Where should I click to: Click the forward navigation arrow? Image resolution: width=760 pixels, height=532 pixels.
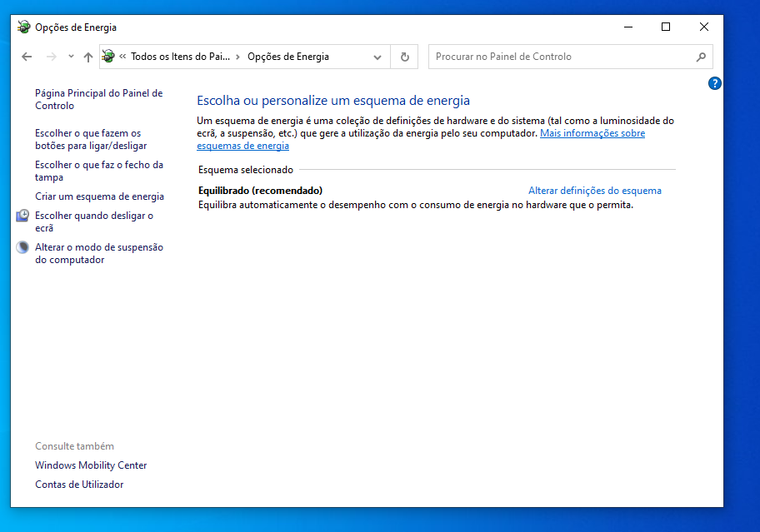point(52,57)
